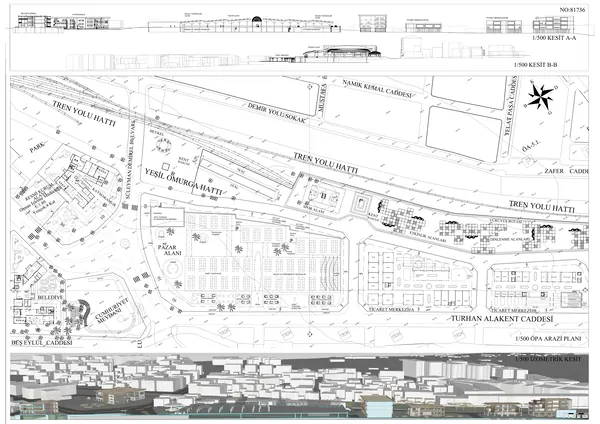
Task: Click TREN YOLU HATTI label above the sports court
Action: point(326,162)
